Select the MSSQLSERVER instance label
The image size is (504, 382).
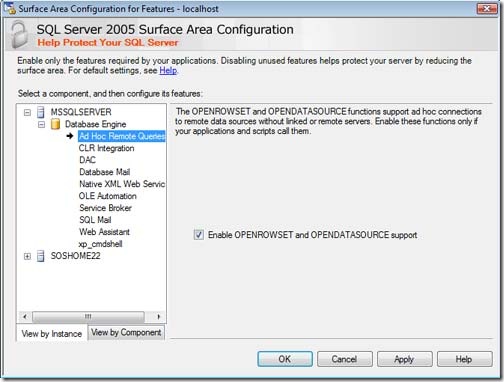[x=81, y=112]
